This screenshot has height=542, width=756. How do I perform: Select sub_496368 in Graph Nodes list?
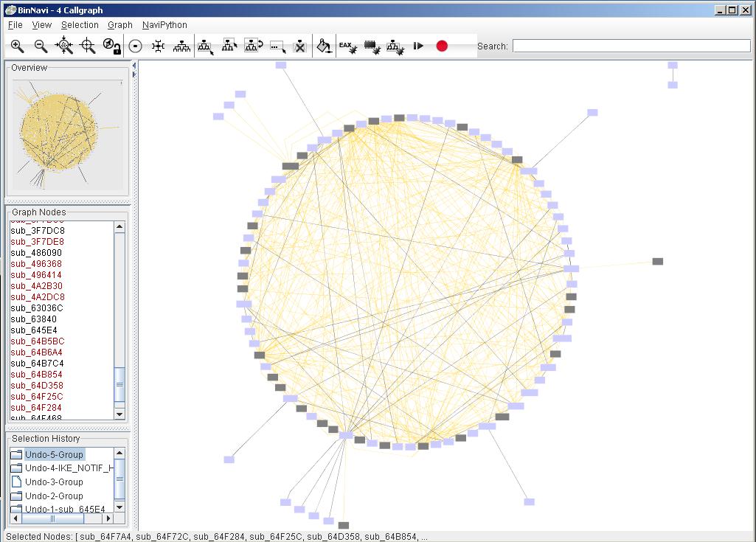pos(36,264)
